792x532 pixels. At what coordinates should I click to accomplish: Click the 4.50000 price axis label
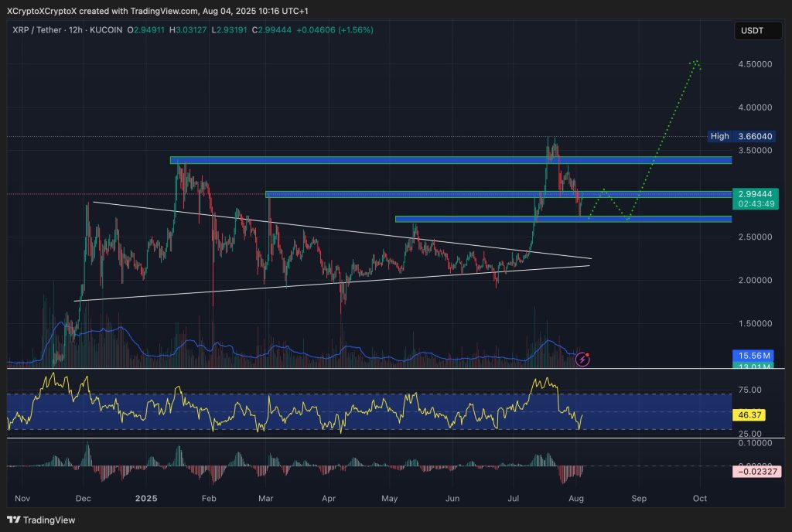(x=756, y=66)
